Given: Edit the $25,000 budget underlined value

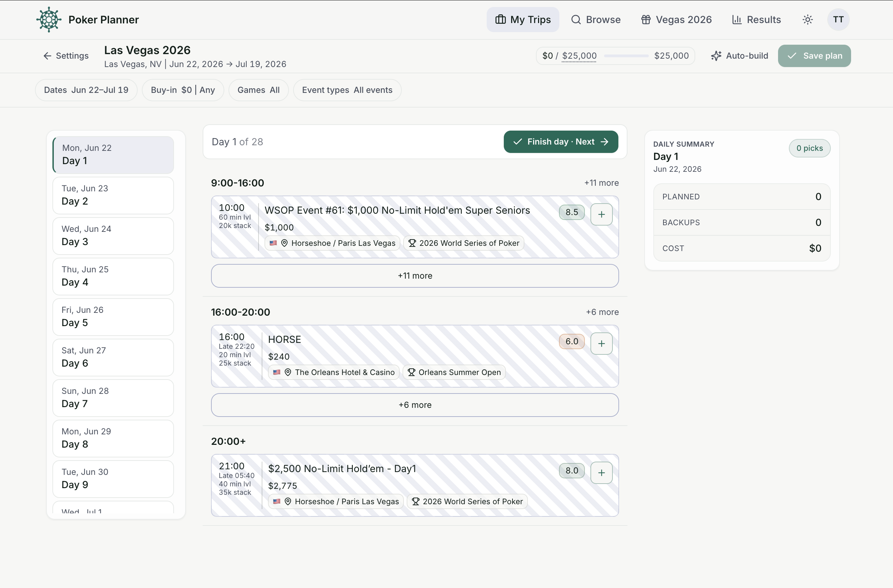Looking at the screenshot, I should 579,56.
